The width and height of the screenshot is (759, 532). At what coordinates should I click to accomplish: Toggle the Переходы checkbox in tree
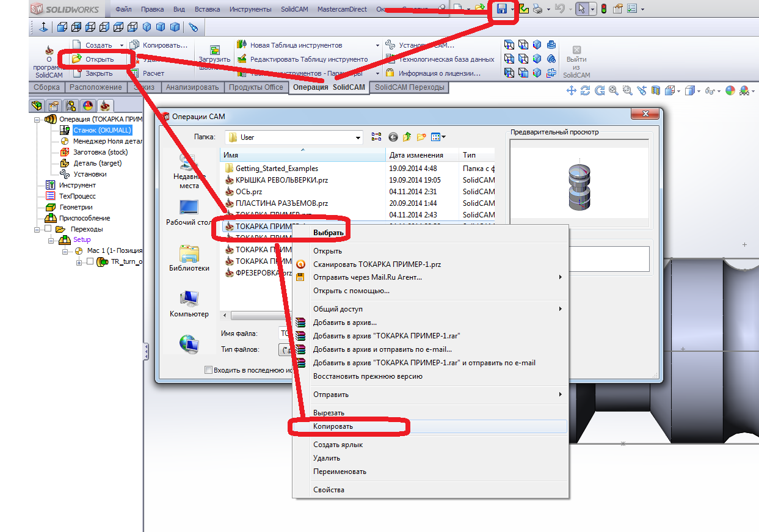[48, 228]
